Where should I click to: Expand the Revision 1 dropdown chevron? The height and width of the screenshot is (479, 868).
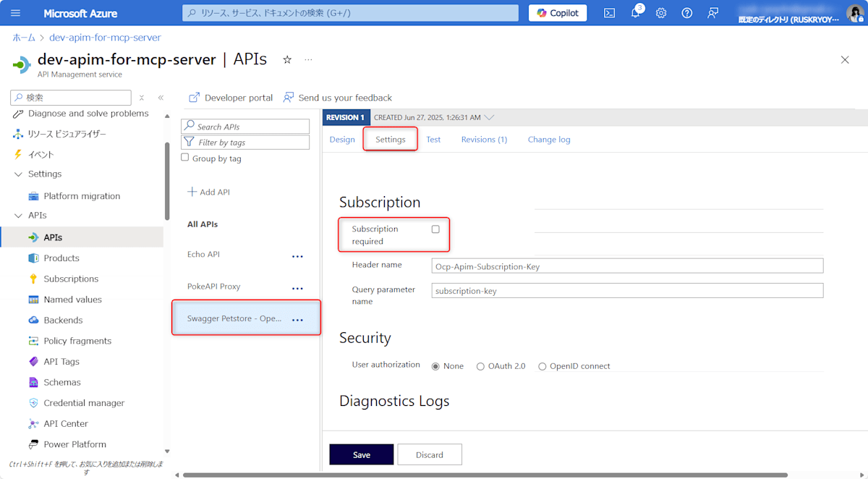[489, 117]
